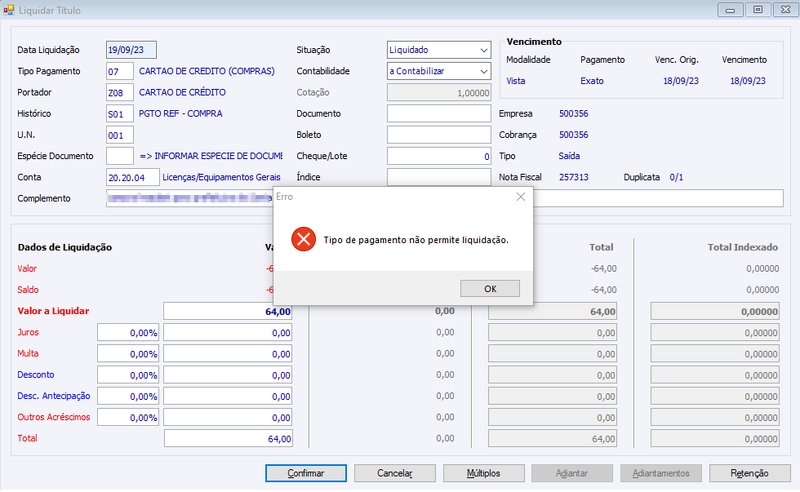
Task: Click the Cheque/Lote input field
Action: coord(439,156)
